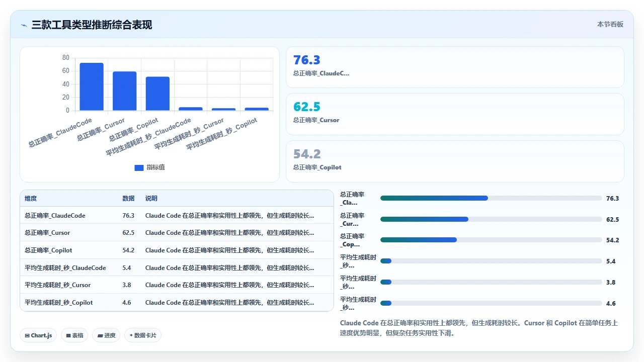This screenshot has width=644, height=362.
Task: Click the 76.3 value in the table
Action: [x=128, y=216]
